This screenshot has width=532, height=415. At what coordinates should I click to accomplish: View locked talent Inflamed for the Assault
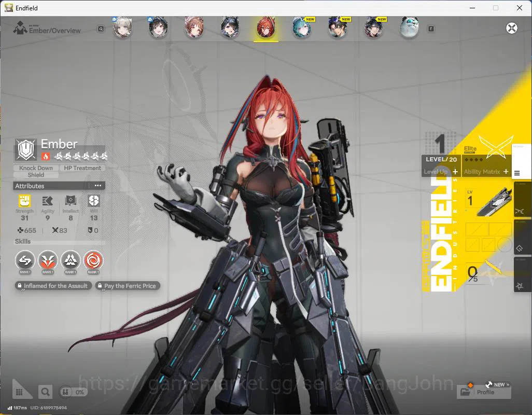(53, 286)
